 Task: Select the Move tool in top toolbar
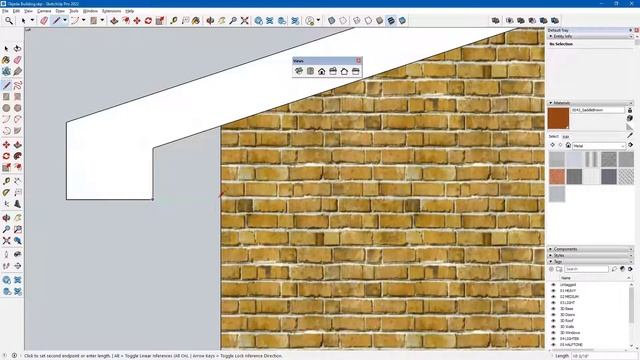pyautogui.click(x=137, y=20)
